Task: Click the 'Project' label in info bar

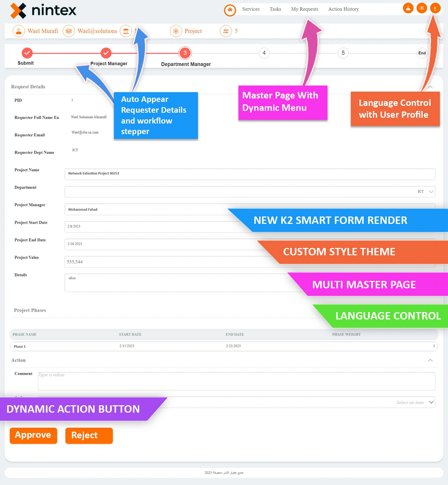Action: point(193,31)
